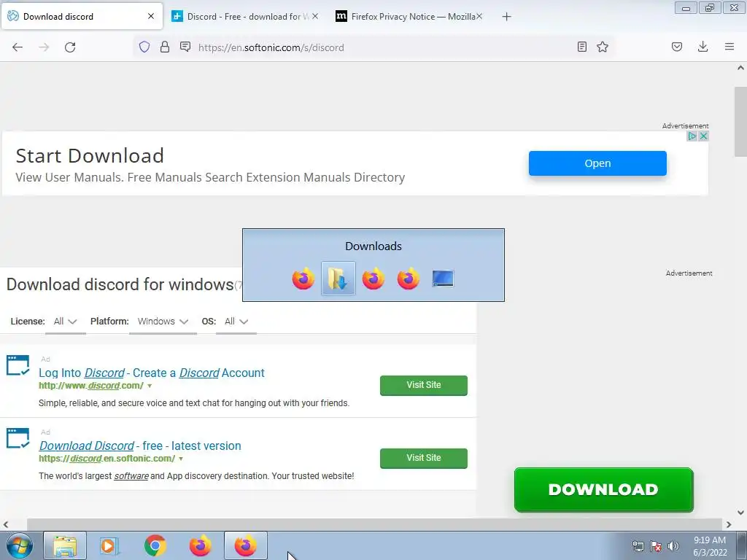Screen dimensions: 747x560
Task: Open Download Discord - free latest version link
Action: click(140, 446)
